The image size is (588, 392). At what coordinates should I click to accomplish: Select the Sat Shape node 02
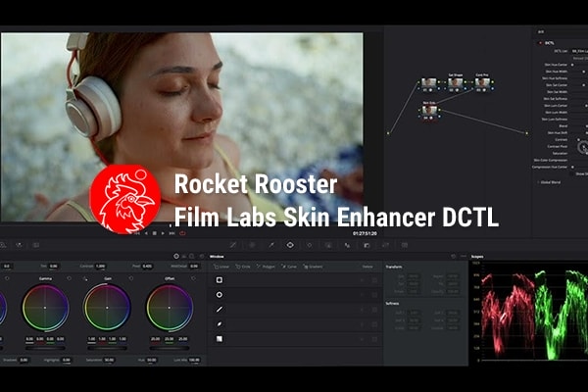[456, 82]
